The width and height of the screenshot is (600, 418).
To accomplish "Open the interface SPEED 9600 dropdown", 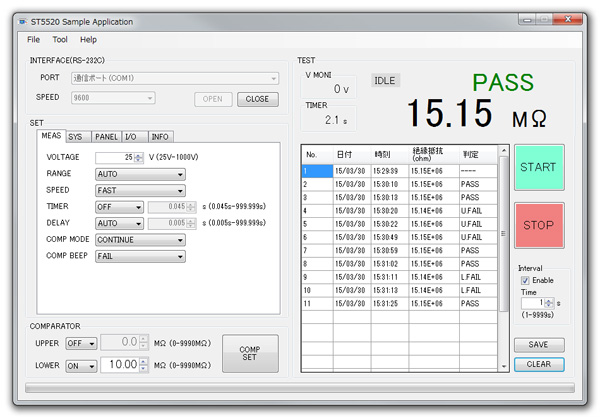I will [113, 98].
